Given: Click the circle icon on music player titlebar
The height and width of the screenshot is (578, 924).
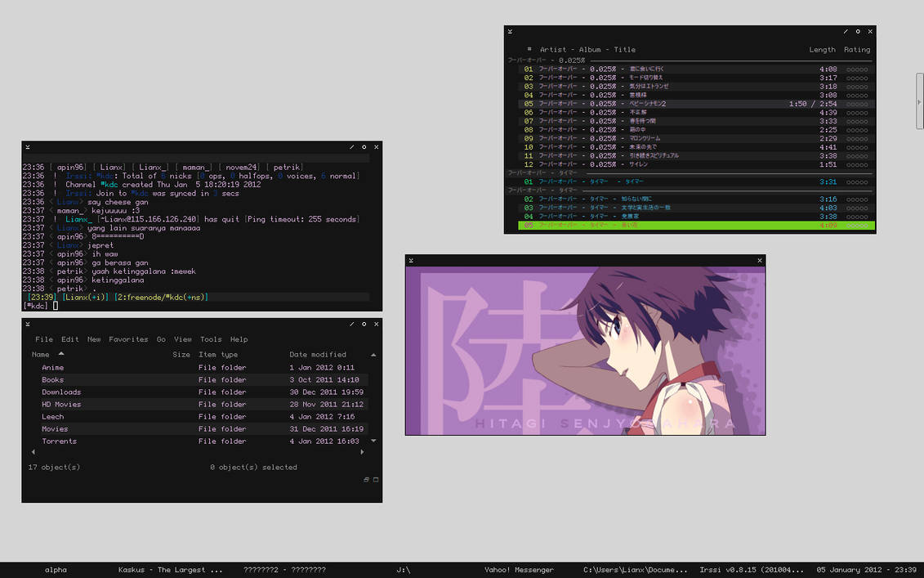Looking at the screenshot, I should coord(858,31).
